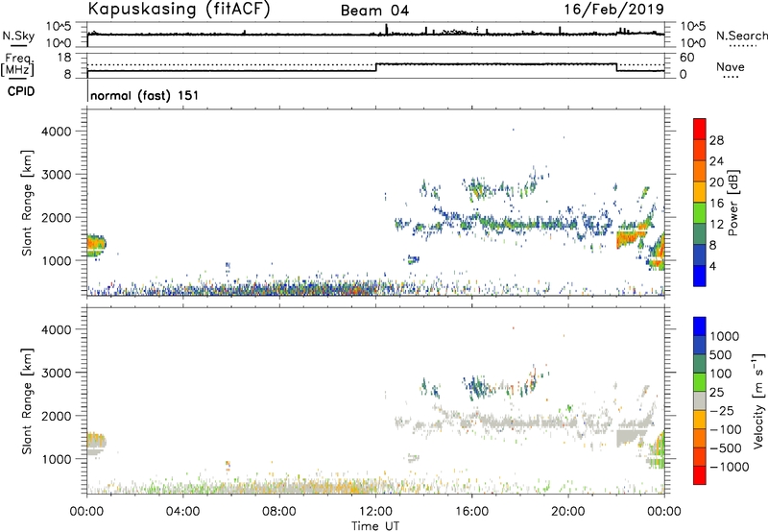Select the "N.Sky" legend label
This screenshot has width=768, height=532.
click(x=18, y=36)
